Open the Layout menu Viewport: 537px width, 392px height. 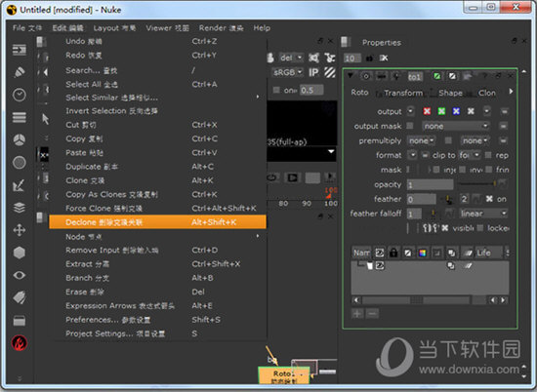[115, 28]
